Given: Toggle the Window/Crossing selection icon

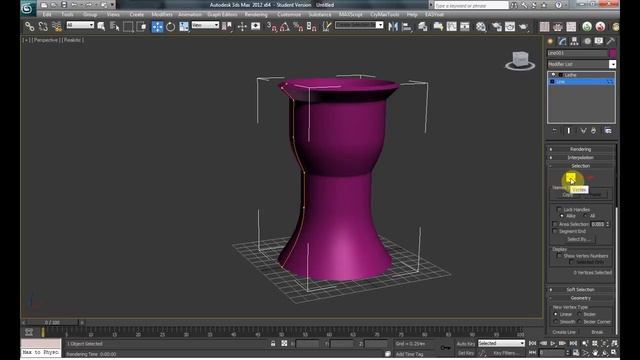Looking at the screenshot, I should point(141,27).
